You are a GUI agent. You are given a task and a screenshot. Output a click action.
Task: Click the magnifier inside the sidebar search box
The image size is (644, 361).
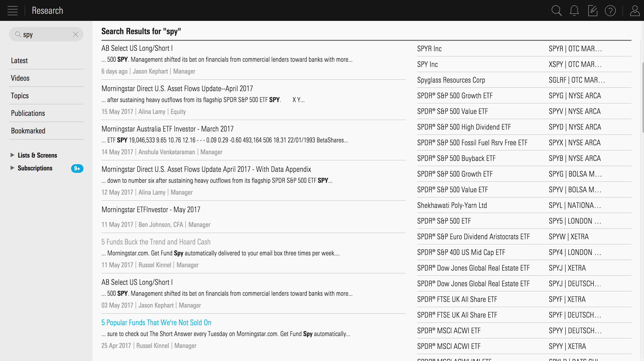(18, 34)
